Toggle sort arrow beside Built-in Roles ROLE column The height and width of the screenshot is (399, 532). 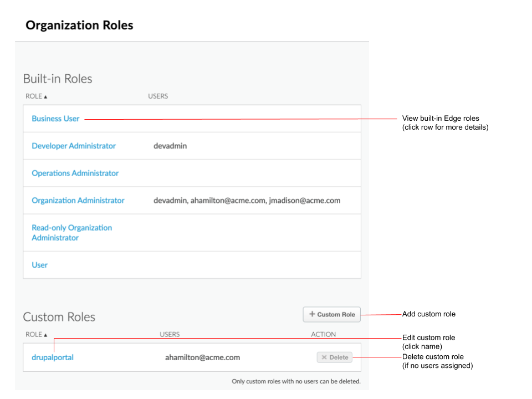pos(45,97)
